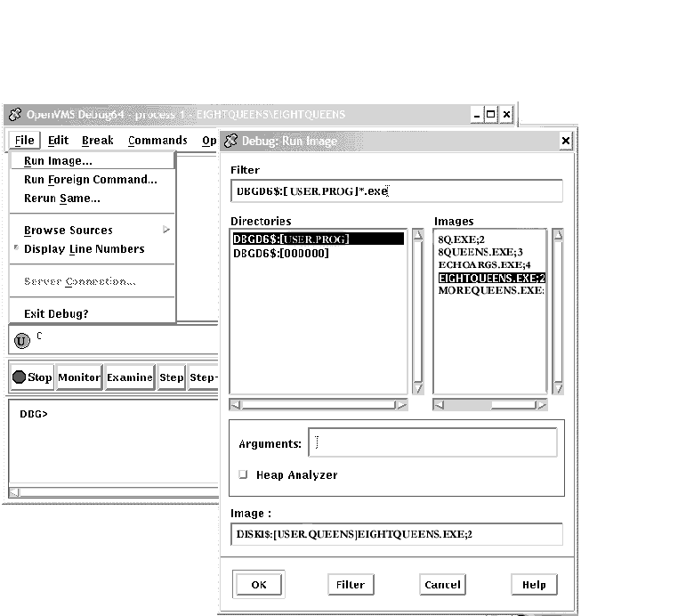Screen dimensions: 694x616
Task: Click the U status icon
Action: click(x=22, y=340)
